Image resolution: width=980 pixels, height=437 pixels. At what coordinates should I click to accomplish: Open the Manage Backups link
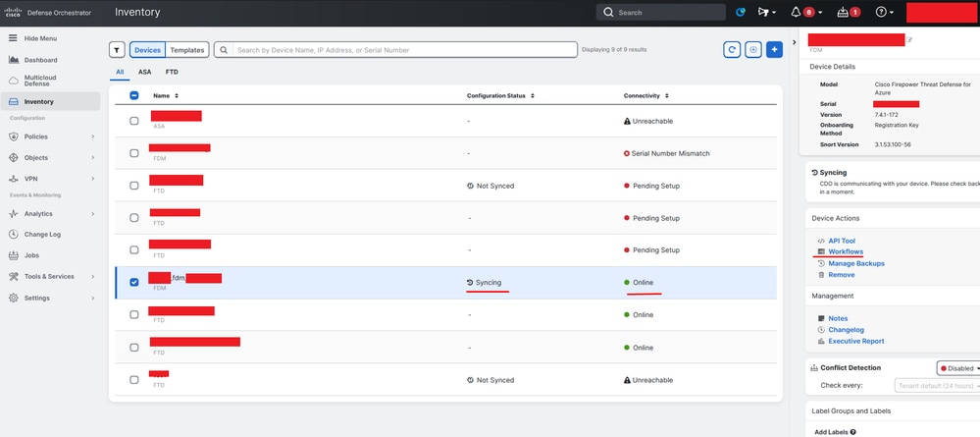point(856,263)
